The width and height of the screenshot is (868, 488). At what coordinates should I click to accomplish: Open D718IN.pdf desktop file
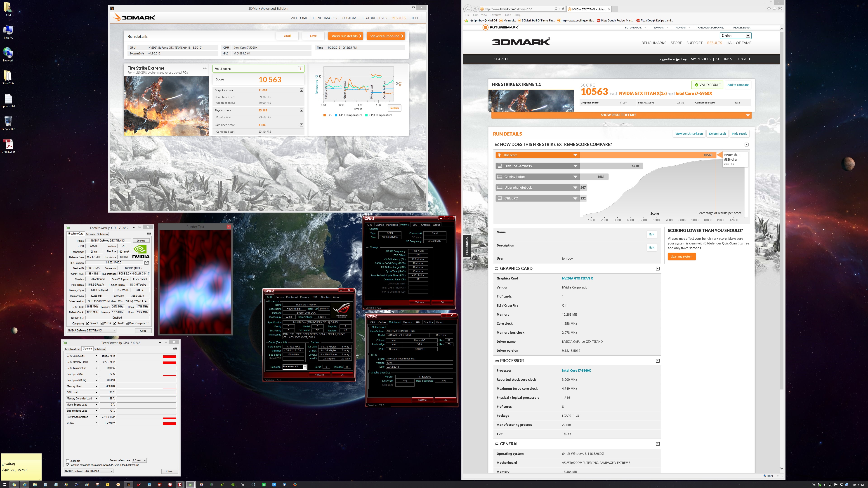(x=8, y=146)
